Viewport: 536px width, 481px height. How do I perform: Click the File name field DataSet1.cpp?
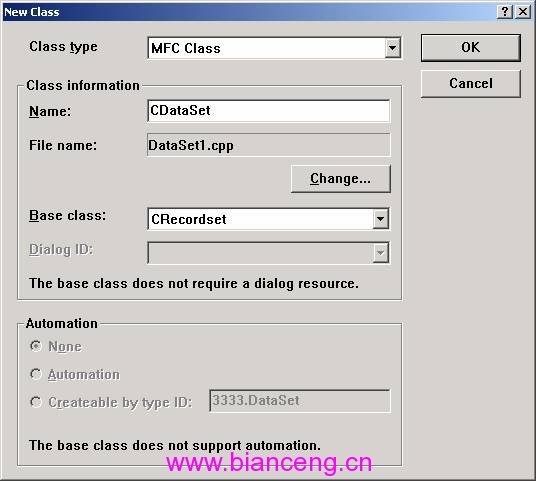[x=269, y=145]
